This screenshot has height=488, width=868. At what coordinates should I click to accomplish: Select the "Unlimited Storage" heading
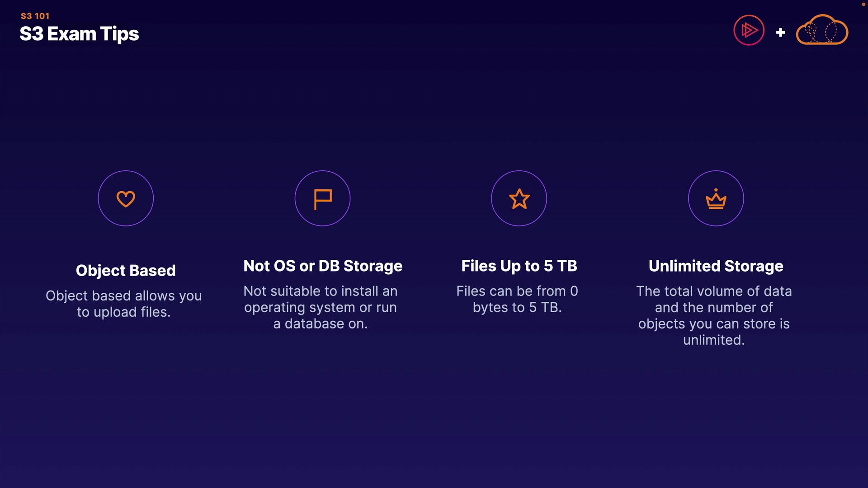click(716, 266)
